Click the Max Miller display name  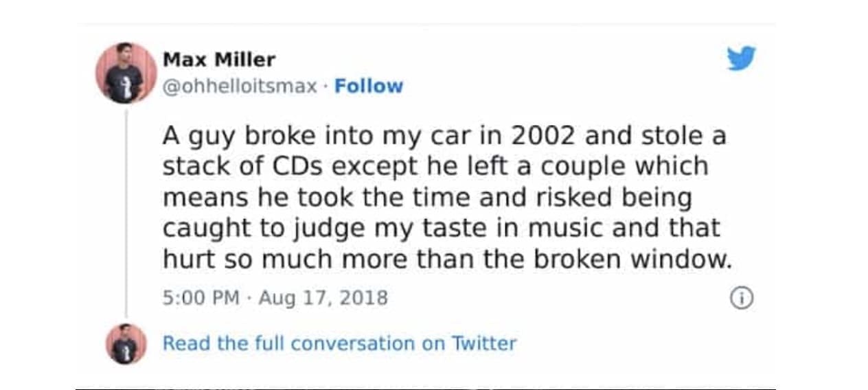218,60
